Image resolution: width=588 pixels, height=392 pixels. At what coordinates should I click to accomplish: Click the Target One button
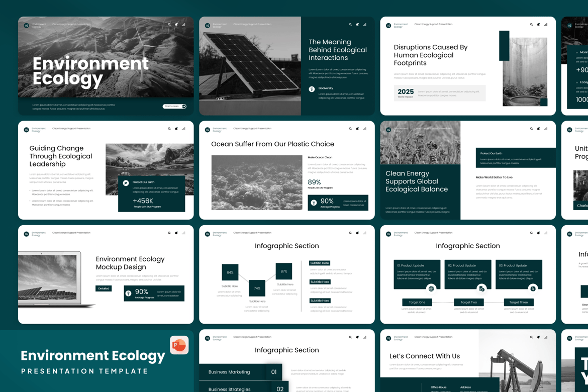click(417, 303)
